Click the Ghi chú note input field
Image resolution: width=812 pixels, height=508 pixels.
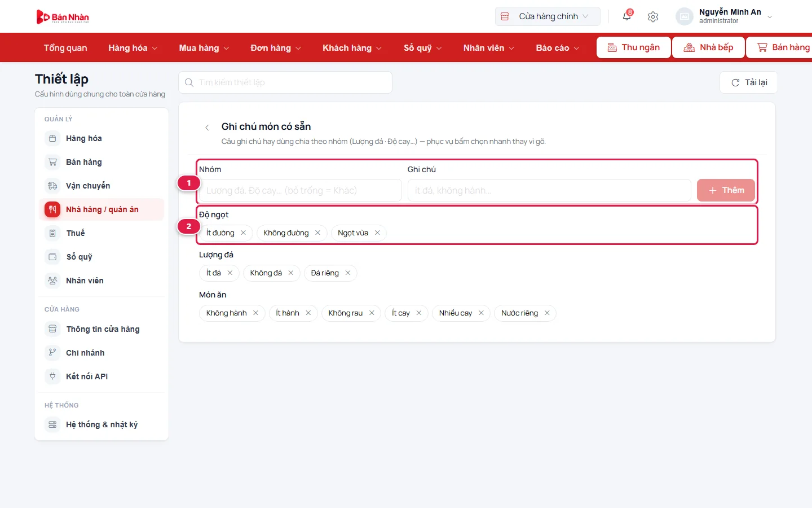tap(549, 190)
